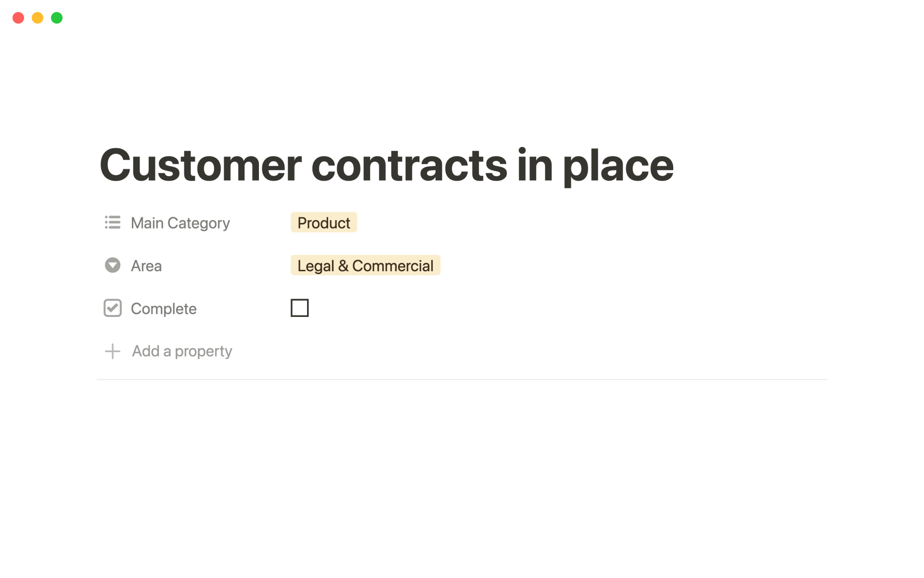Click the Complete checkbox property icon
Screen dimensions: 924x578
click(x=113, y=308)
